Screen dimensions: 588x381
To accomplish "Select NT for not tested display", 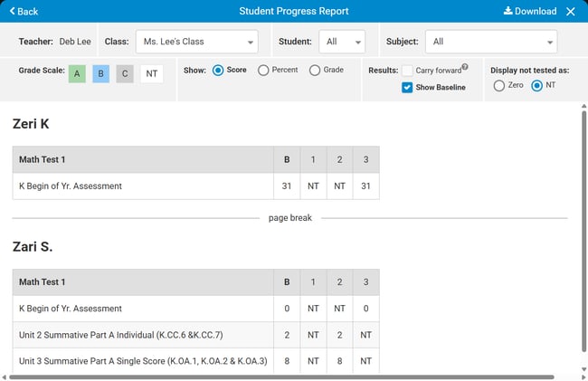I will coord(537,85).
